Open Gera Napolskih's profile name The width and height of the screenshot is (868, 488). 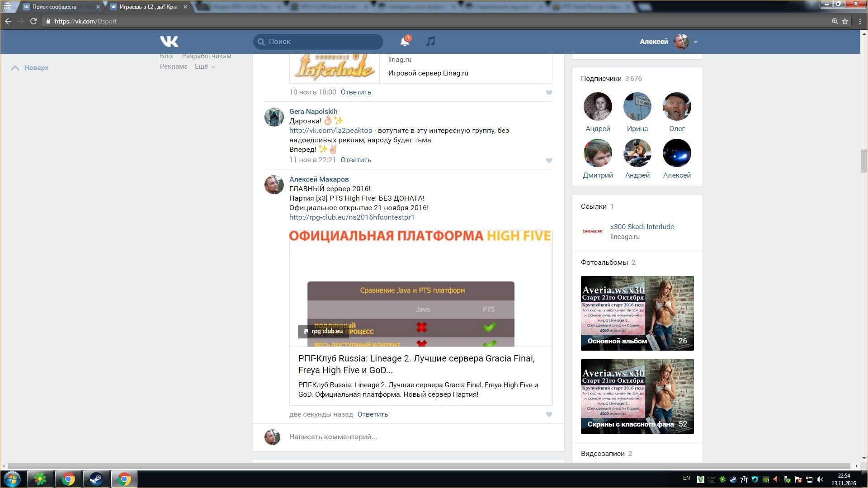(313, 112)
